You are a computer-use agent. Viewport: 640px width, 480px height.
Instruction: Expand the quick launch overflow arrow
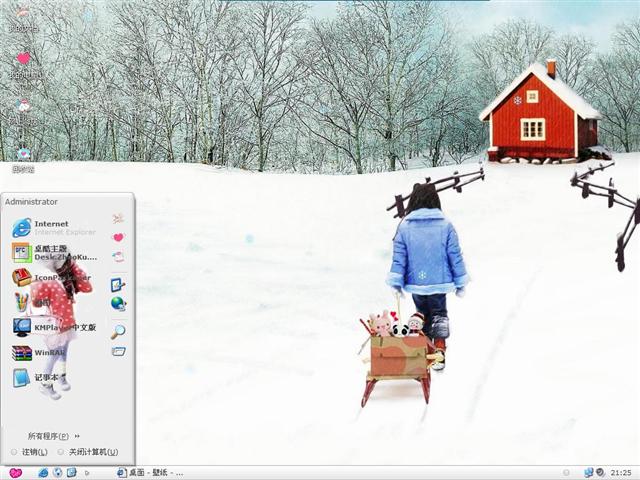87,473
